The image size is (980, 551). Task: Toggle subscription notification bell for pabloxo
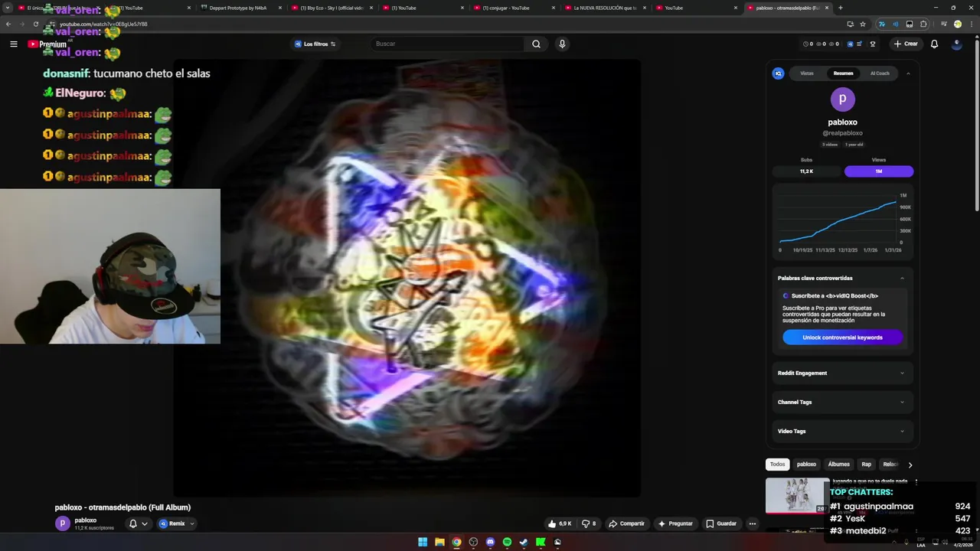click(x=138, y=523)
